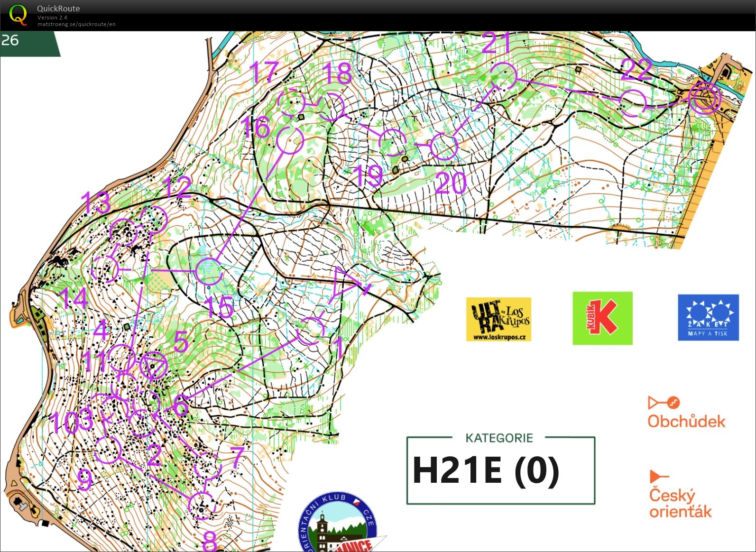The height and width of the screenshot is (552, 756).
Task: Click control circle 8 on the map
Action: coord(202,506)
